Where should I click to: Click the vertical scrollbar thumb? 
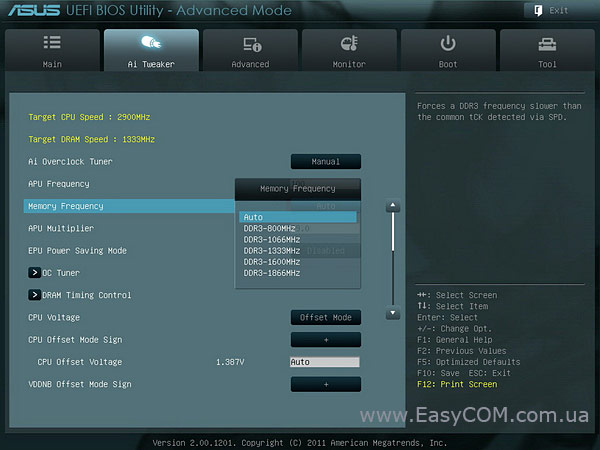(393, 233)
